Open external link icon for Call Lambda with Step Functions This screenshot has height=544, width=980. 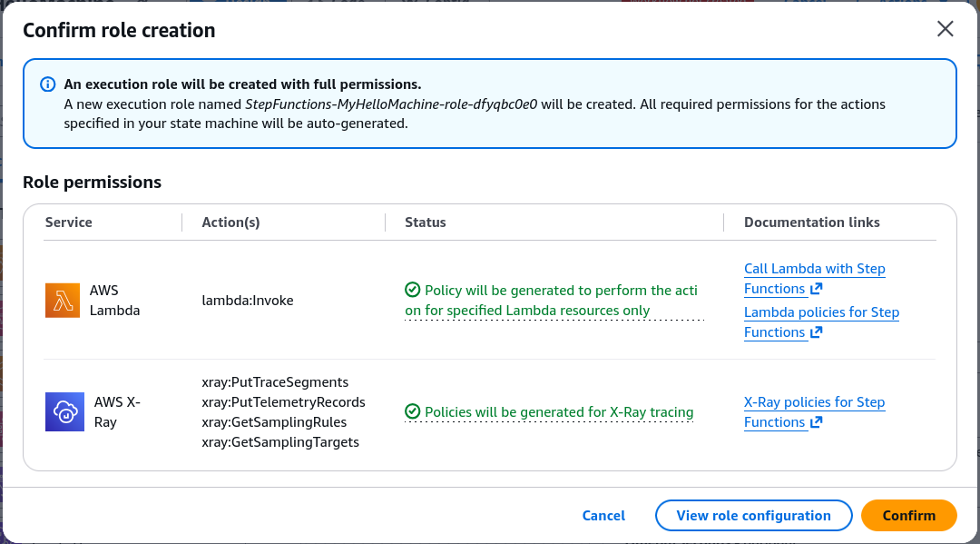(x=817, y=289)
